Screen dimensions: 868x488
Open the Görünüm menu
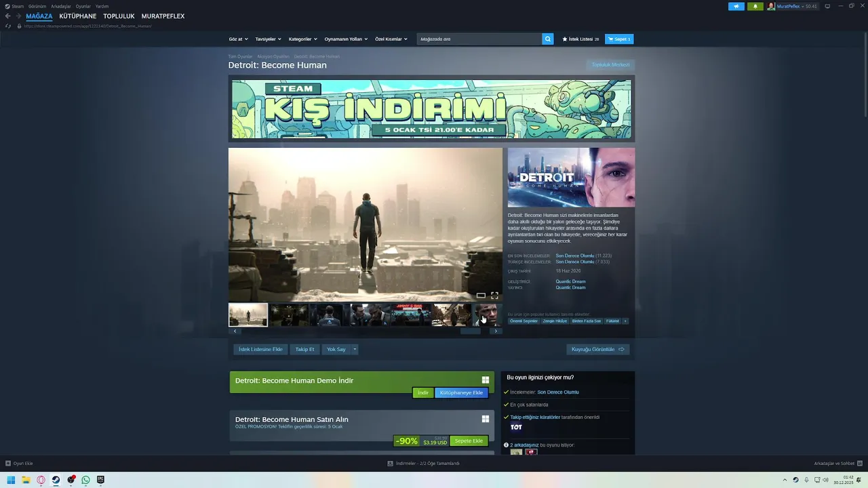tap(37, 6)
